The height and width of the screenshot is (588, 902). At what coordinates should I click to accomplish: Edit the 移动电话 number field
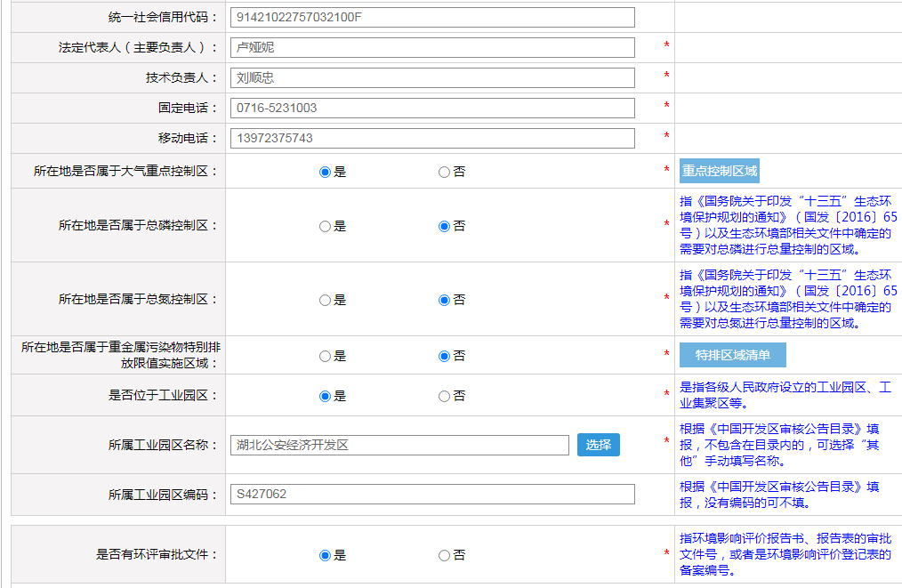click(431, 139)
